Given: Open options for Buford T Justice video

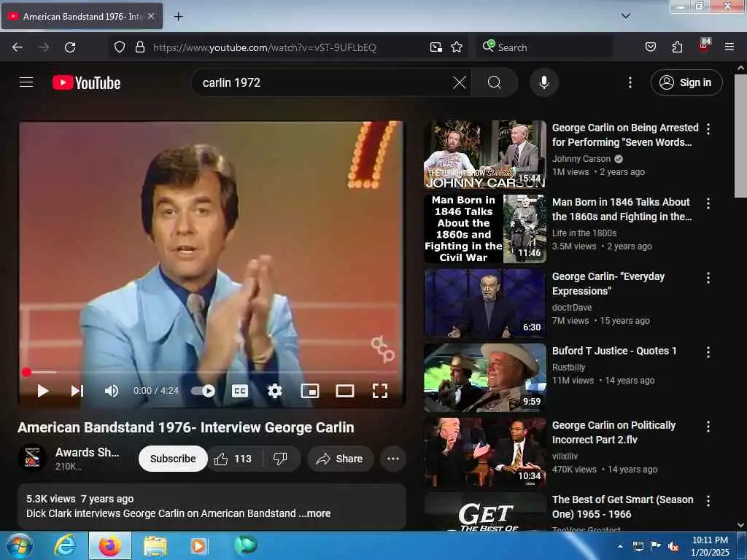Looking at the screenshot, I should pos(708,352).
